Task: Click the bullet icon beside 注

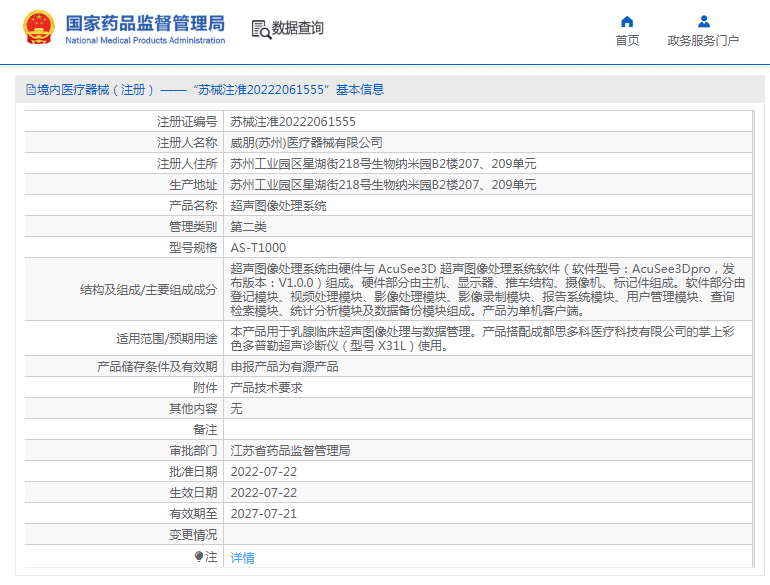Action: click(x=199, y=556)
